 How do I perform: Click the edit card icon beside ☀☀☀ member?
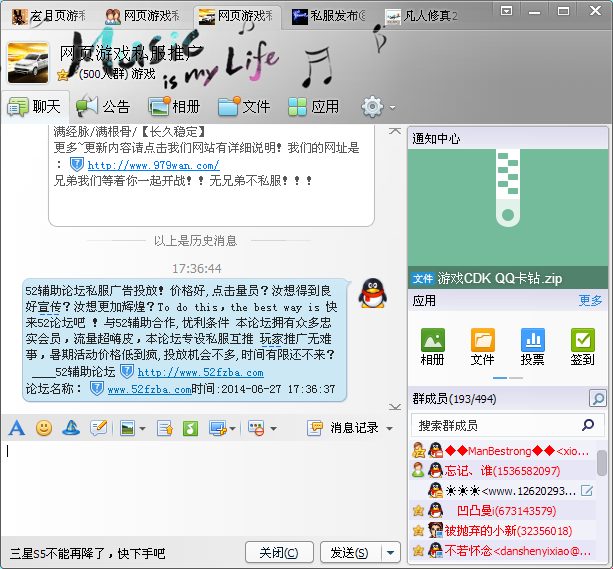(x=586, y=490)
